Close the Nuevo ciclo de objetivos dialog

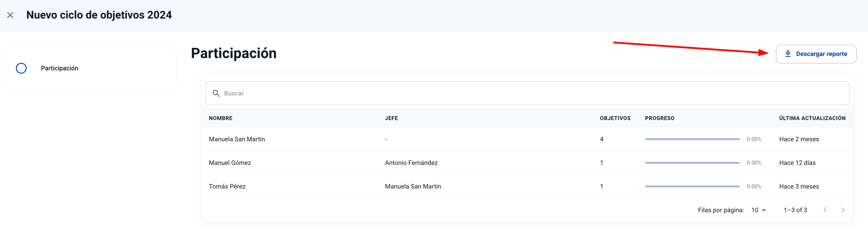click(x=10, y=15)
